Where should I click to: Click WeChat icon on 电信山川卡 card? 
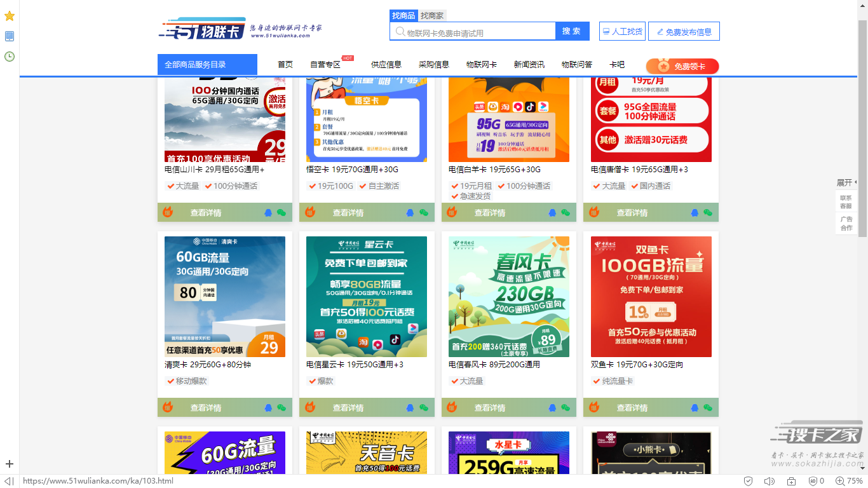point(281,213)
